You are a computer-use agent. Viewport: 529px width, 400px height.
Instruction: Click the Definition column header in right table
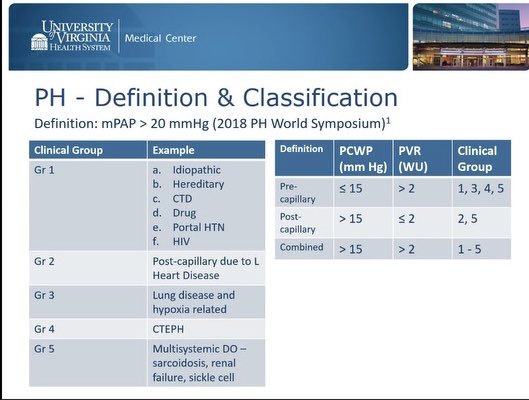pyautogui.click(x=304, y=158)
